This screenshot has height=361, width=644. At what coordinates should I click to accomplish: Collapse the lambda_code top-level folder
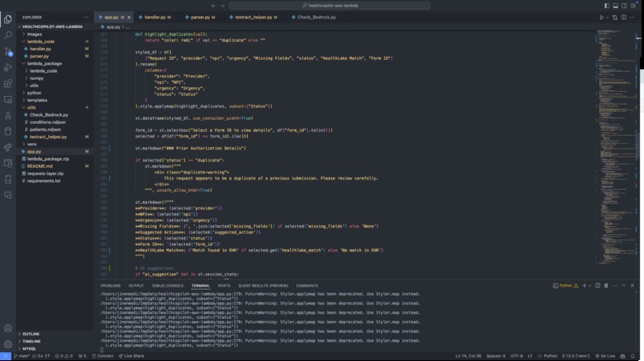tap(41, 42)
